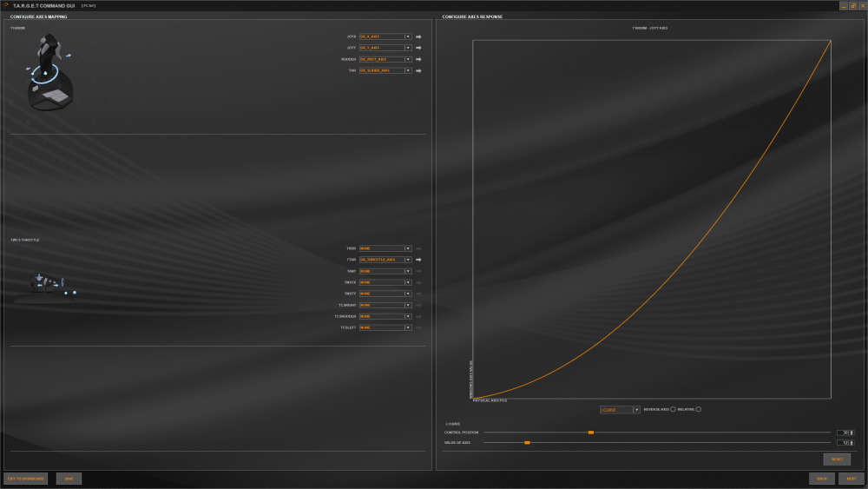Open the TCSRUDDER axis mapping dropdown

[385, 316]
